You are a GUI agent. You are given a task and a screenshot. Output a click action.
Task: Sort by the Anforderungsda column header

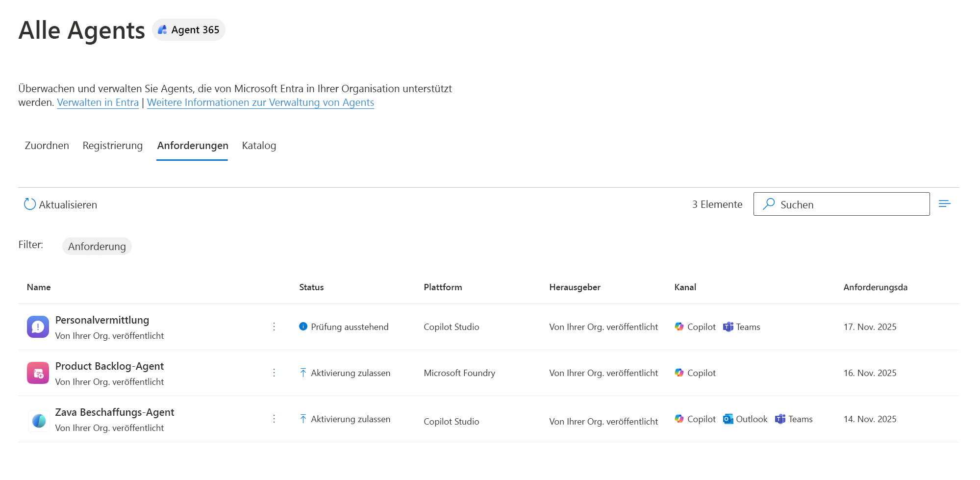click(875, 287)
